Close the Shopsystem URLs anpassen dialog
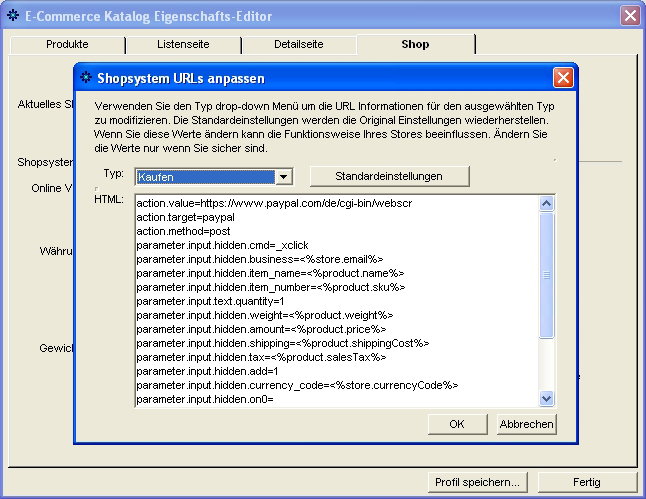Viewport: 646px width, 499px height. click(x=563, y=77)
